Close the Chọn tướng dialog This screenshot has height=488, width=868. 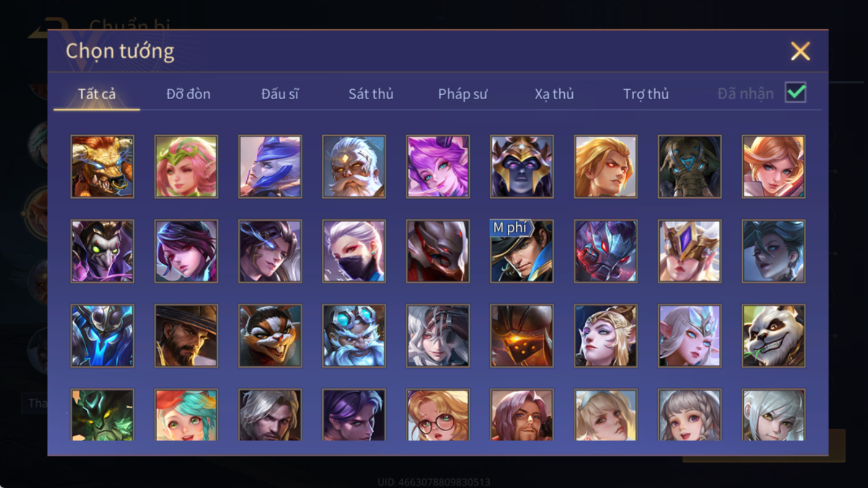pos(800,51)
